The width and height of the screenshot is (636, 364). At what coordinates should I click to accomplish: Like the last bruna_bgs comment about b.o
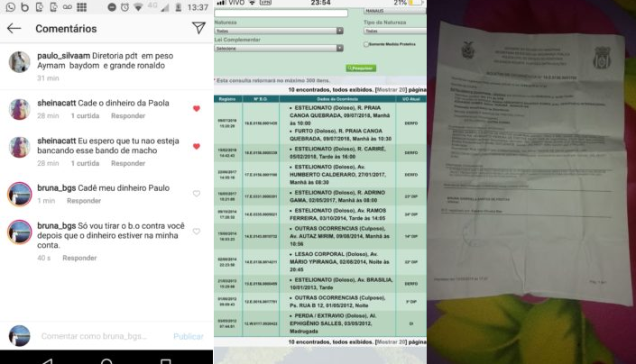pyautogui.click(x=197, y=232)
